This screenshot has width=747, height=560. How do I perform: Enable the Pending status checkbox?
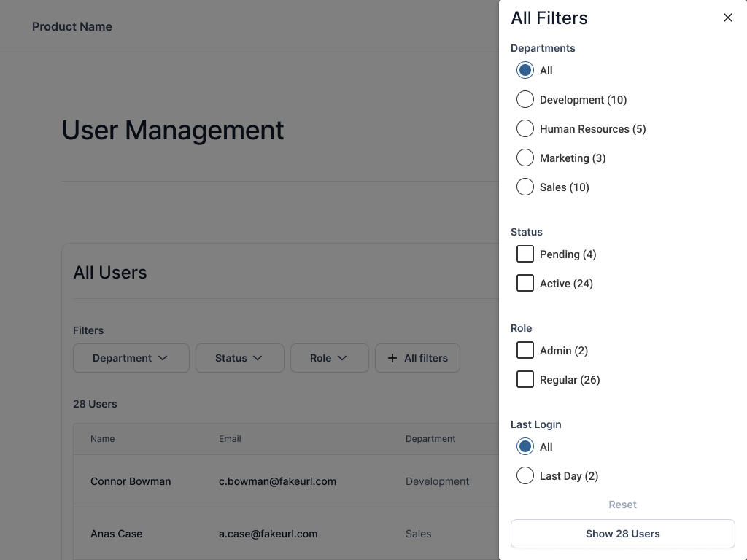(525, 254)
